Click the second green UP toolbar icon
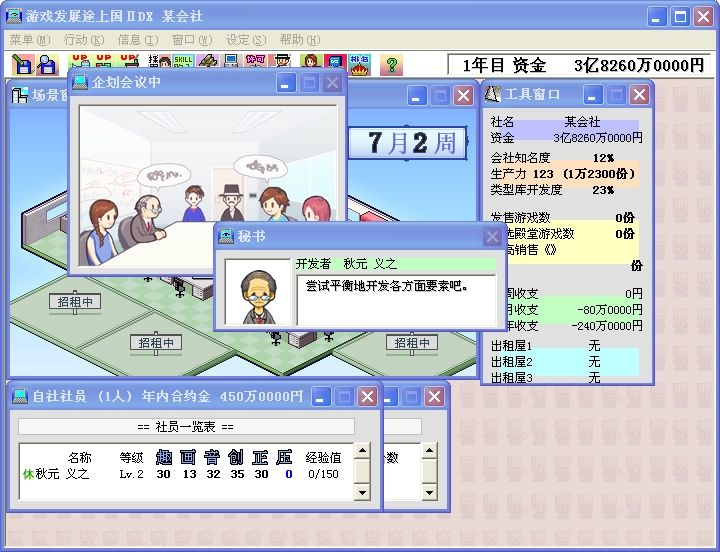Screen dimensions: 720x552 [104, 62]
